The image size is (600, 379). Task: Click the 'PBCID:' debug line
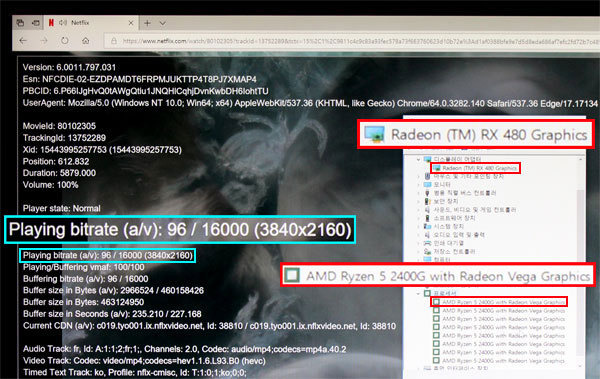click(145, 91)
